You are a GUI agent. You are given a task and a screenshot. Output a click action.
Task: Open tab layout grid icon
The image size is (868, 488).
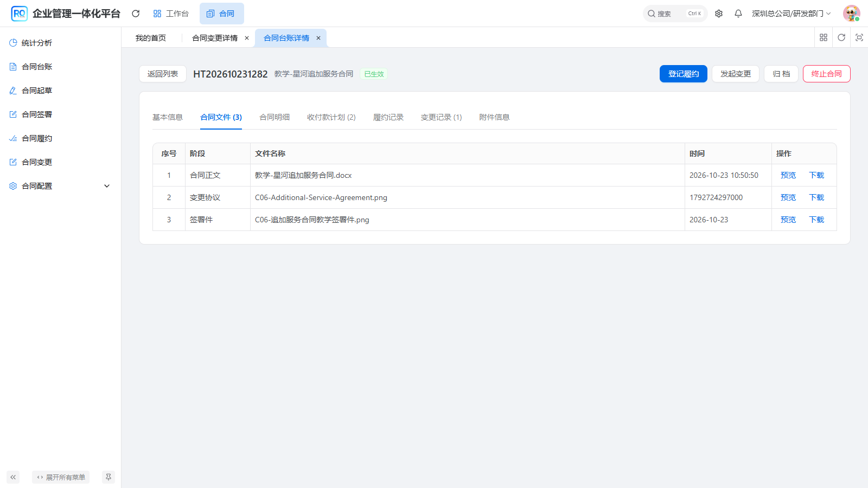point(824,37)
